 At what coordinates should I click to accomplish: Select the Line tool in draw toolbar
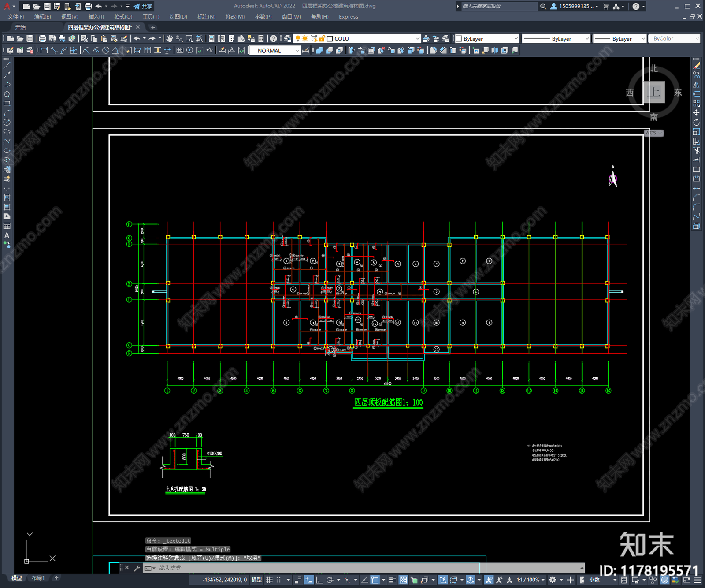7,66
